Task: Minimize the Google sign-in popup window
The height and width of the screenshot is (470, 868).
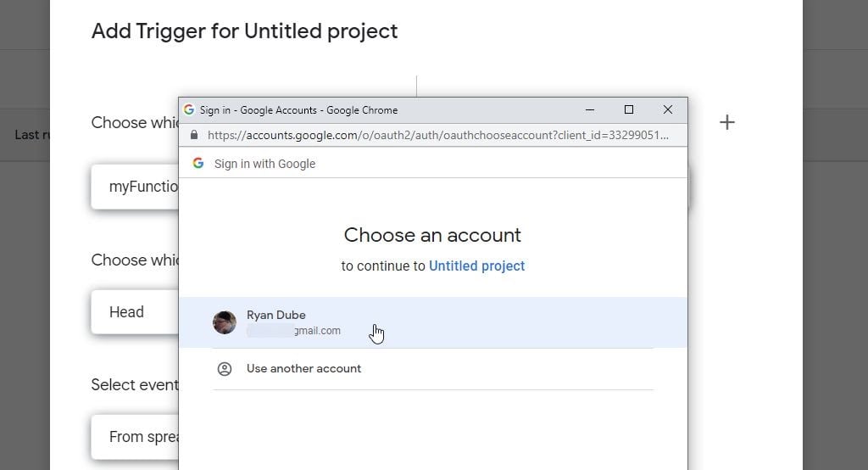Action: [x=590, y=109]
